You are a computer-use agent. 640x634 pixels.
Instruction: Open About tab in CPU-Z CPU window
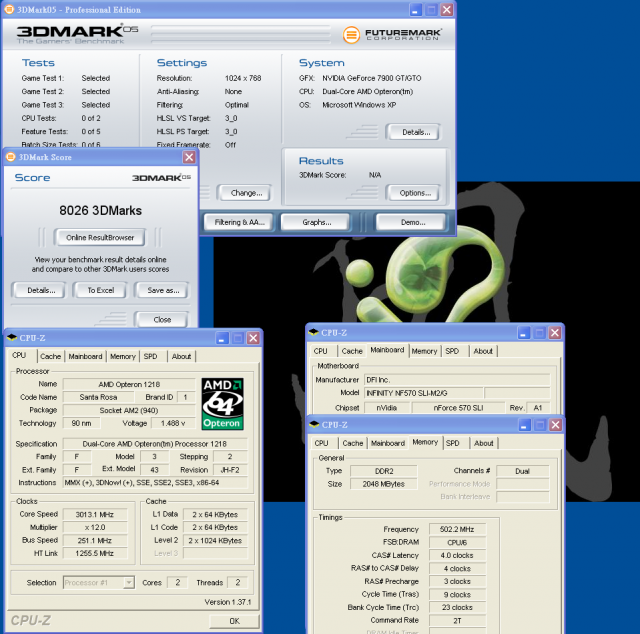tap(181, 356)
